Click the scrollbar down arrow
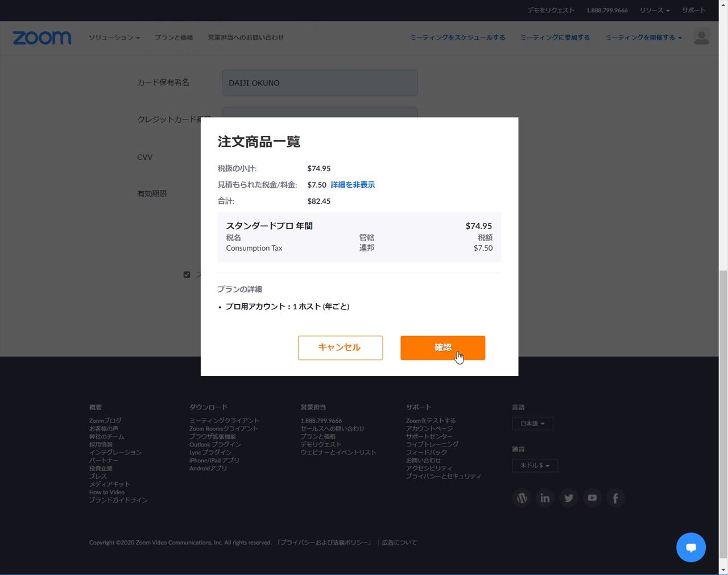Image resolution: width=728 pixels, height=575 pixels. pos(723,569)
